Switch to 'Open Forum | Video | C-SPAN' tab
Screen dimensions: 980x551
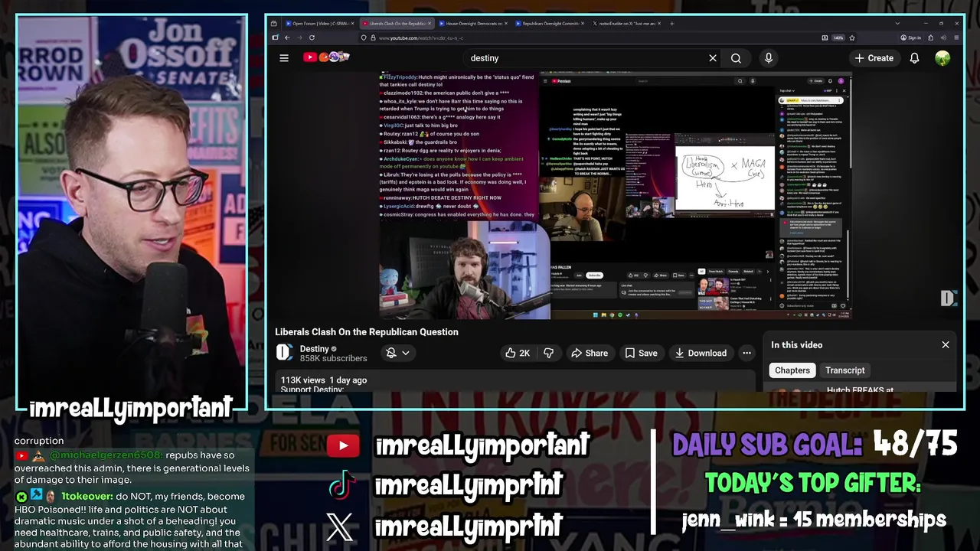318,24
